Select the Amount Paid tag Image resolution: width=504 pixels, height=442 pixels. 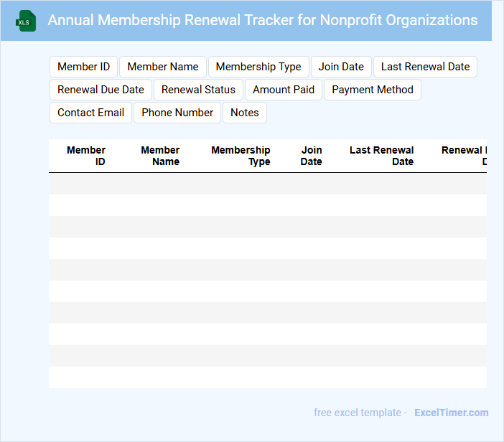point(284,90)
